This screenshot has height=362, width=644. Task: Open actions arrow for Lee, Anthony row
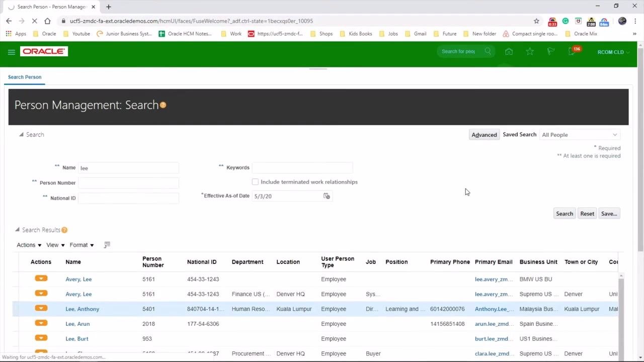tap(41, 308)
